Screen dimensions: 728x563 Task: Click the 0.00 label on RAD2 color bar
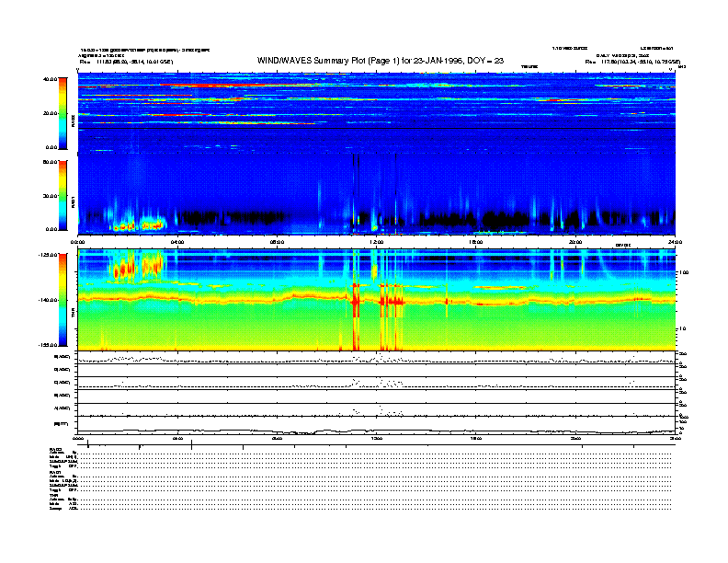tap(51, 147)
